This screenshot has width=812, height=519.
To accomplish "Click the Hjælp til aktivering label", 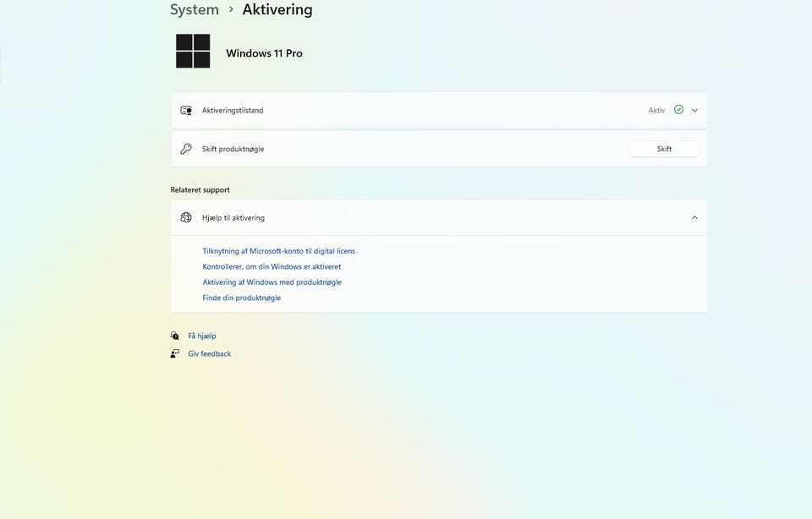I will pos(233,218).
